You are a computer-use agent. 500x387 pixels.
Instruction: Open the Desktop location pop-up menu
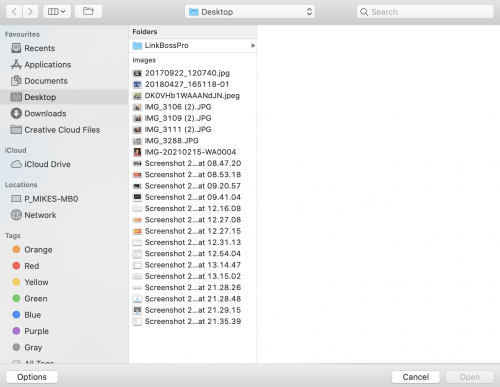pos(250,12)
